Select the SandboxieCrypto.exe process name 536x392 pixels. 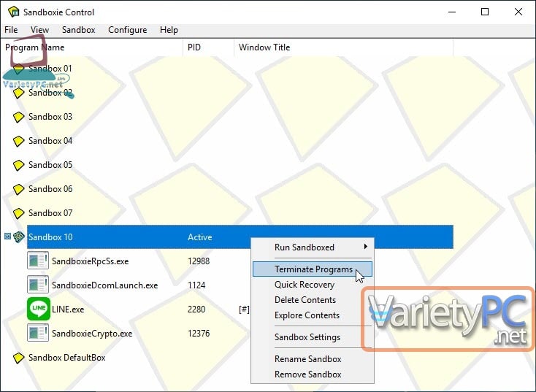[92, 334]
